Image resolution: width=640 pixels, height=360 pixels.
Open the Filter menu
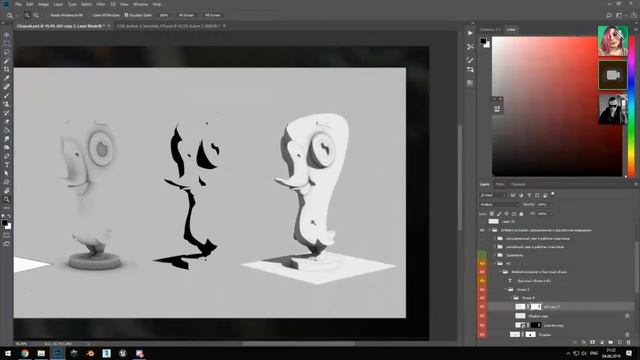click(101, 4)
